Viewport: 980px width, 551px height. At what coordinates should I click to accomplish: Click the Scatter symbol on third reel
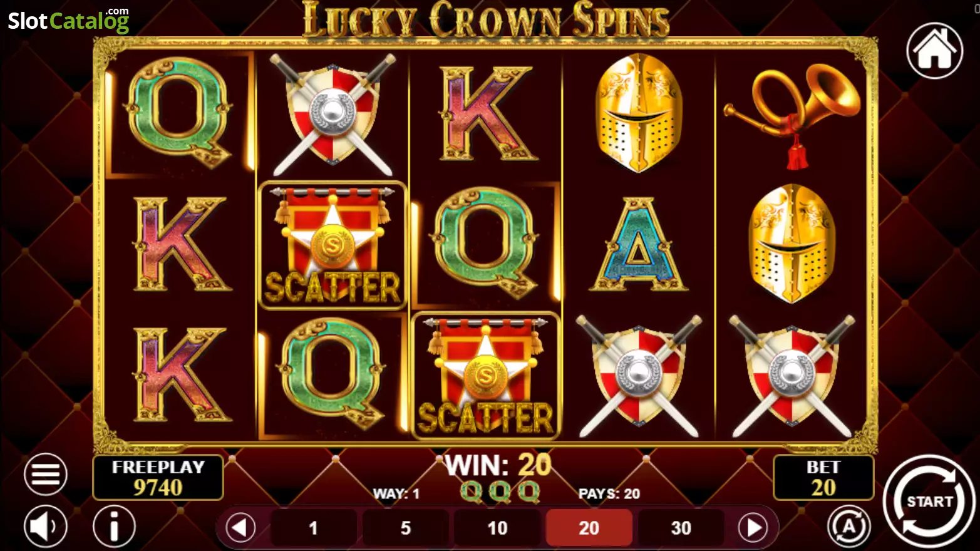pyautogui.click(x=486, y=376)
